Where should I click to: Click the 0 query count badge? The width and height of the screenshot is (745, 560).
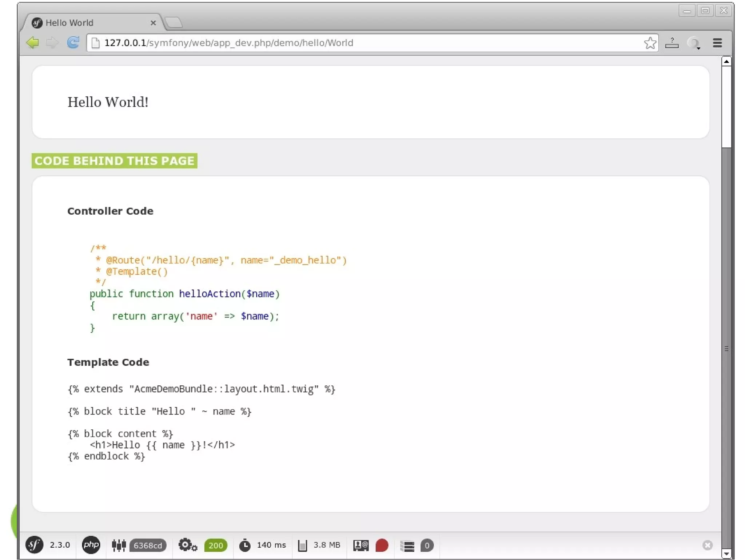click(x=427, y=545)
